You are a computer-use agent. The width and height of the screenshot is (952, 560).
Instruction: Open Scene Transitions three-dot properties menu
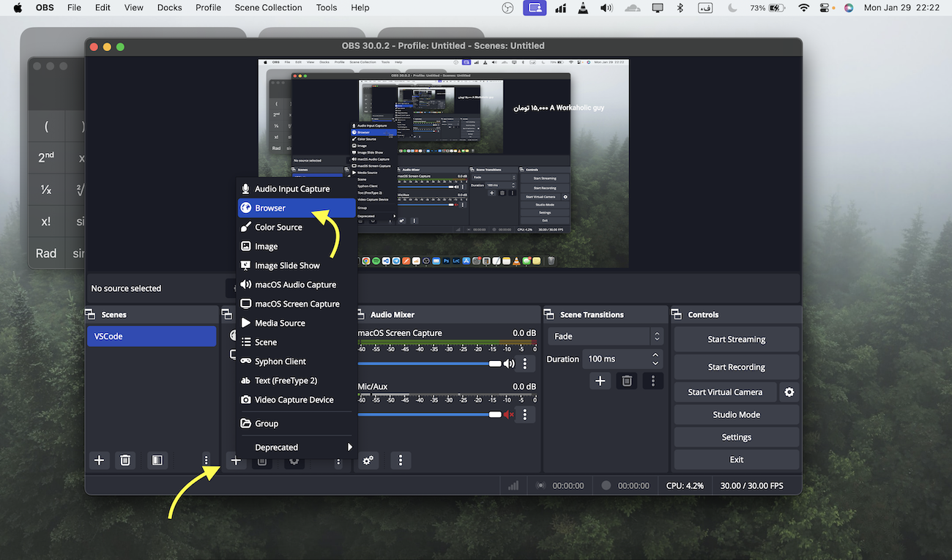pos(652,381)
